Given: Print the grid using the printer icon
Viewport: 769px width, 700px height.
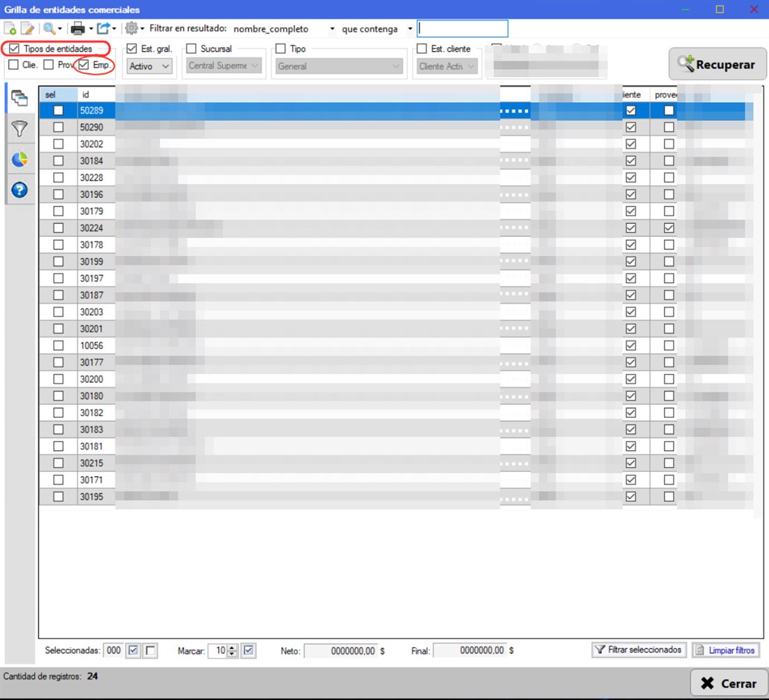Looking at the screenshot, I should pyautogui.click(x=78, y=29).
